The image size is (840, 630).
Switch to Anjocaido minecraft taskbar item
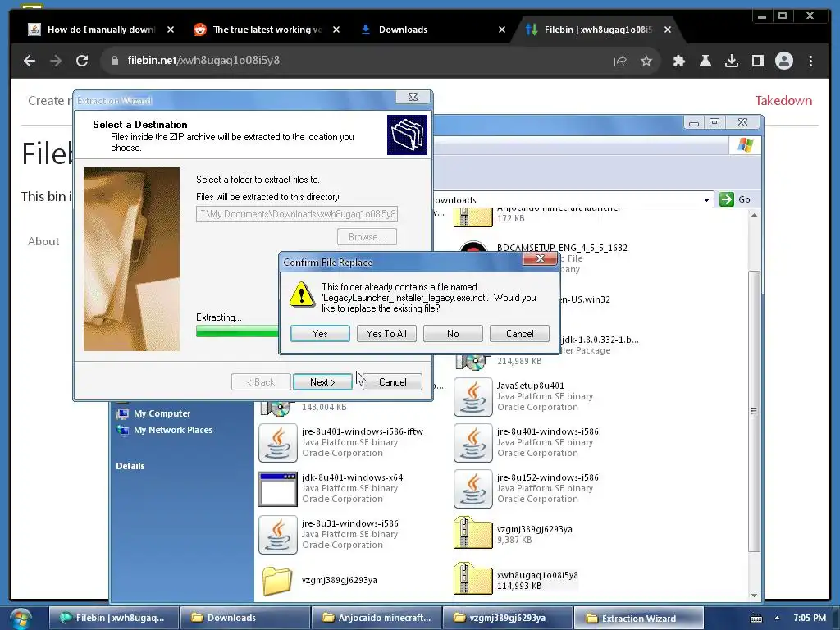coord(376,618)
